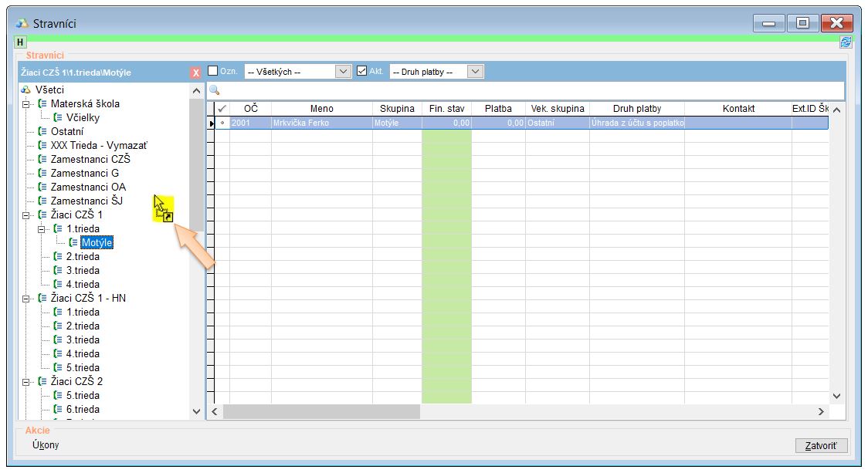The height and width of the screenshot is (473, 868).
Task: Click the horizontal scrollbar right arrow in grid
Action: click(x=821, y=412)
